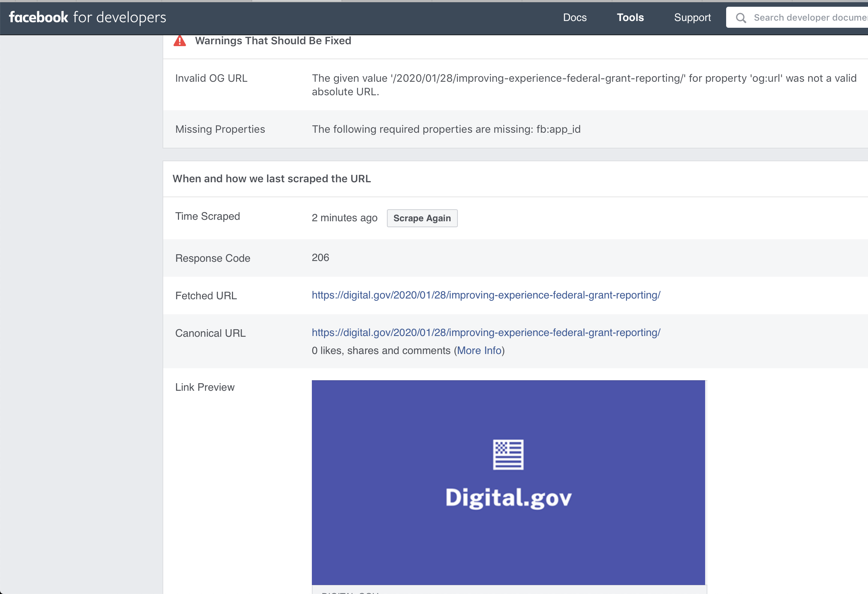The height and width of the screenshot is (594, 868).
Task: Click the Scrape Again button
Action: [x=422, y=218]
